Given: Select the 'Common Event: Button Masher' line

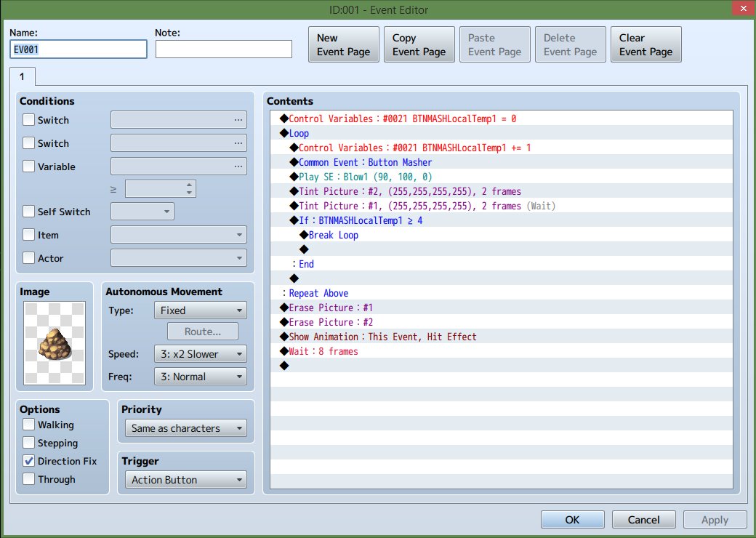Looking at the screenshot, I should tap(502, 162).
